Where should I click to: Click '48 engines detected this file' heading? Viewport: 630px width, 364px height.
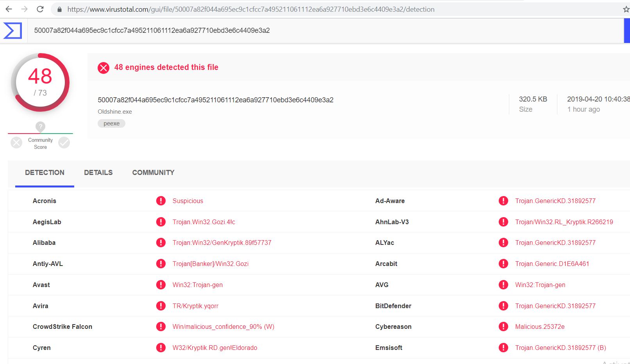(x=166, y=67)
